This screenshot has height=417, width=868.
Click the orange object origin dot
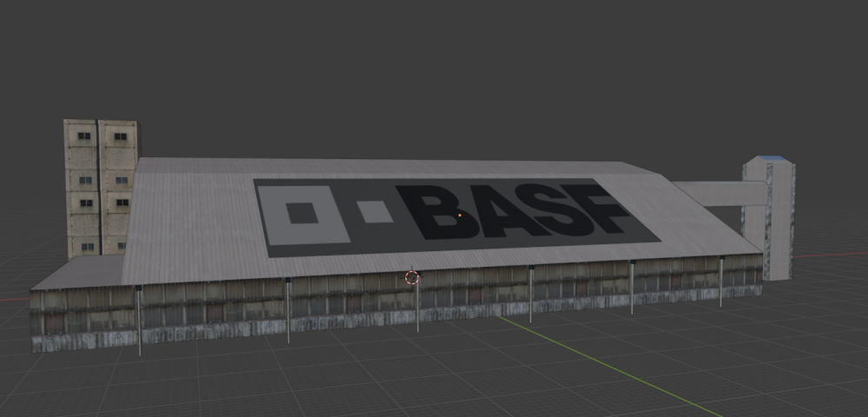pos(460,215)
